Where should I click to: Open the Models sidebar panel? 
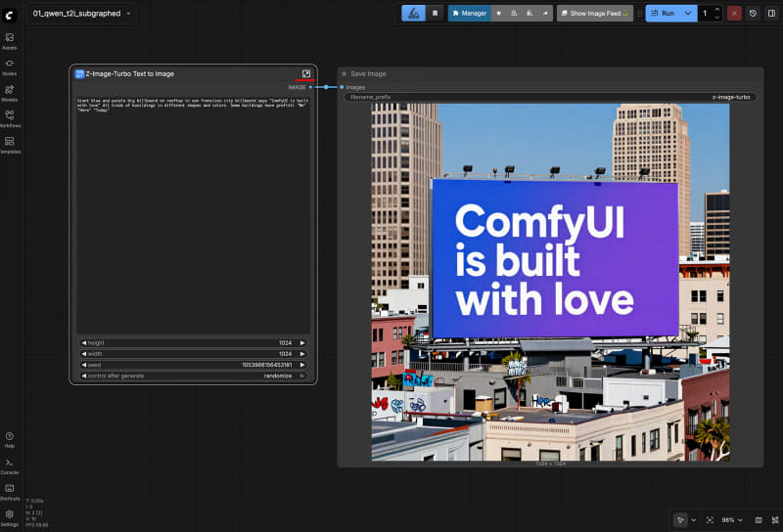[x=10, y=93]
